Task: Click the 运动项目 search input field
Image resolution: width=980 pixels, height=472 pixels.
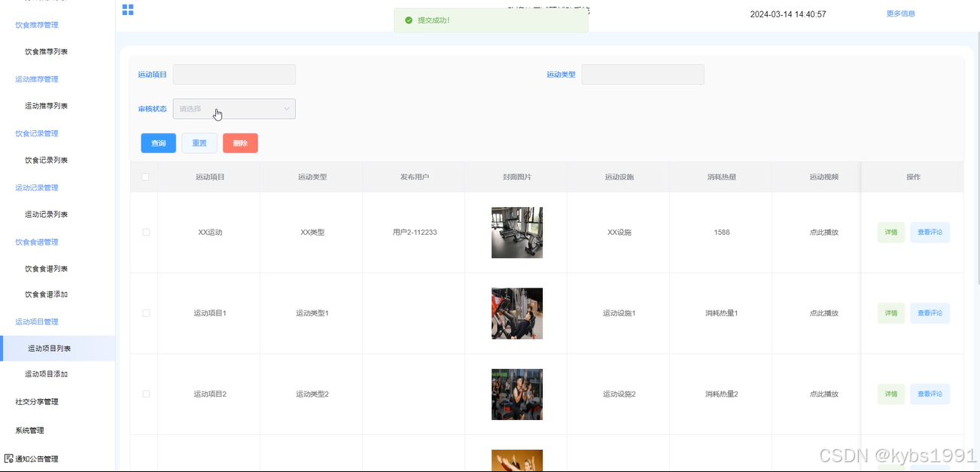Action: [234, 75]
